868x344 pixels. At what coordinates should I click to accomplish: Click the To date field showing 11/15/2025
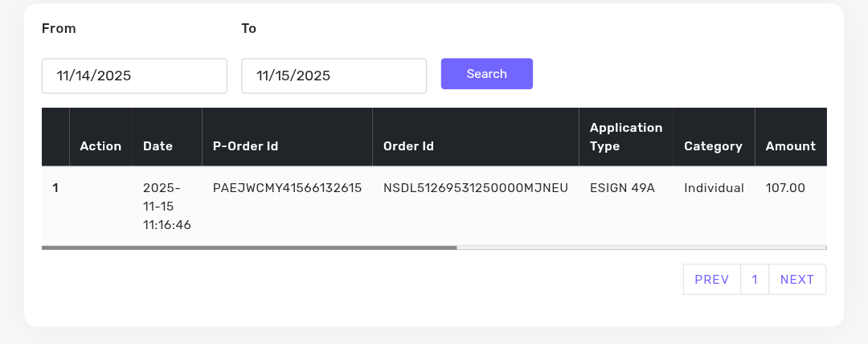point(334,76)
